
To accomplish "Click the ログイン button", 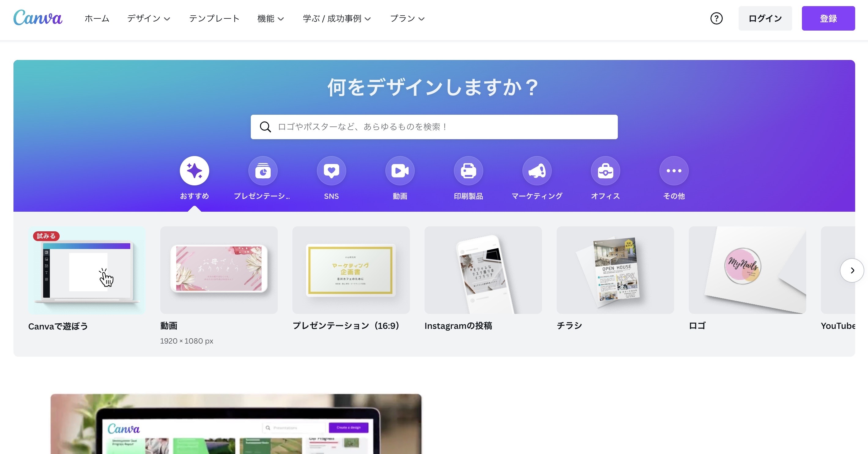I will (765, 19).
